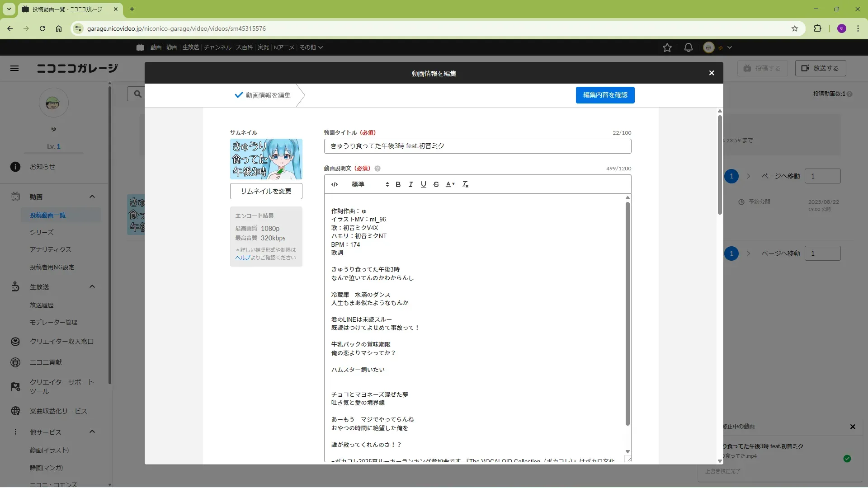Open the text color picker dropdown

tap(450, 184)
